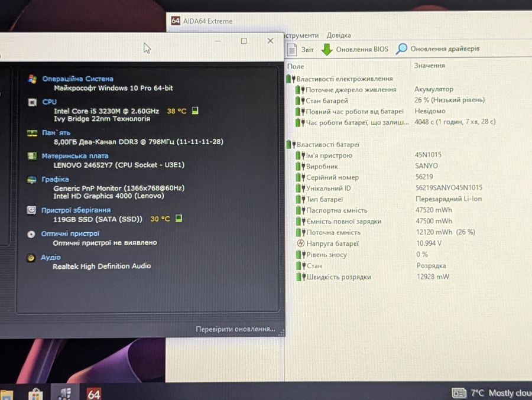Click the green Оновлення BIOS arrow icon
Screen dimensions: 532x400
[327, 50]
